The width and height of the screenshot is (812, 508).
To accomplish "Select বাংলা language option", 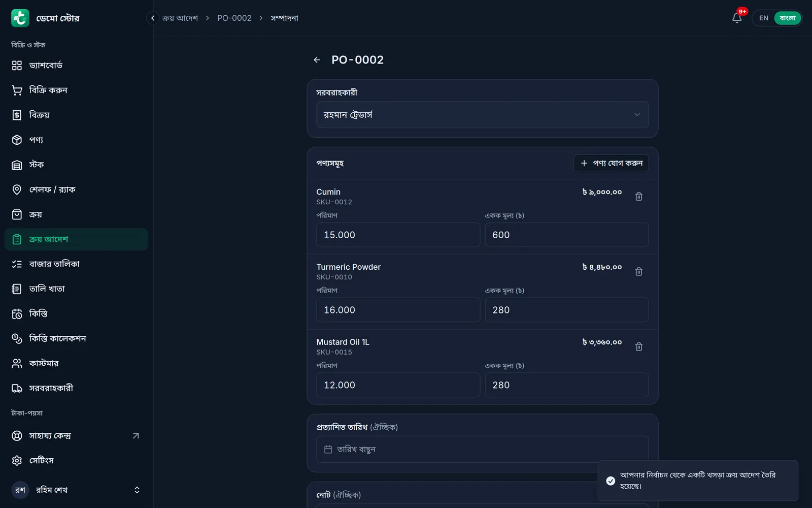I will tap(787, 18).
